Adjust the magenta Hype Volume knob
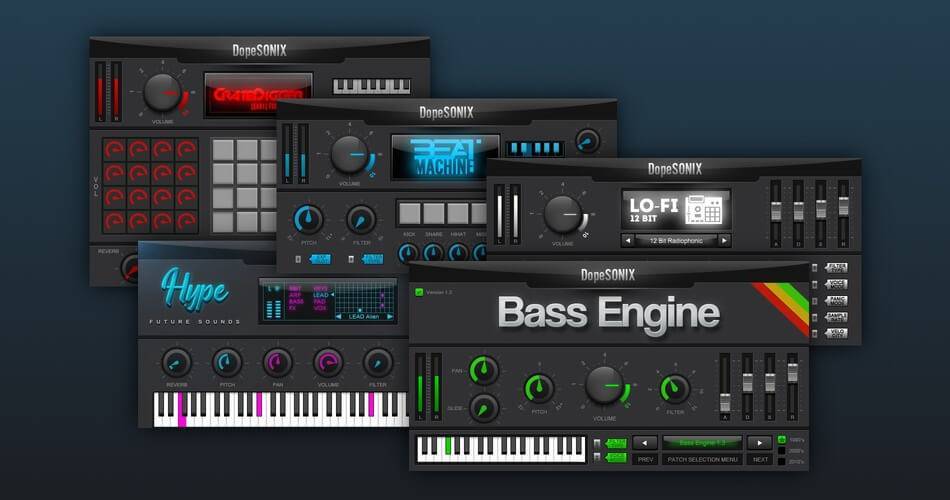 click(328, 363)
